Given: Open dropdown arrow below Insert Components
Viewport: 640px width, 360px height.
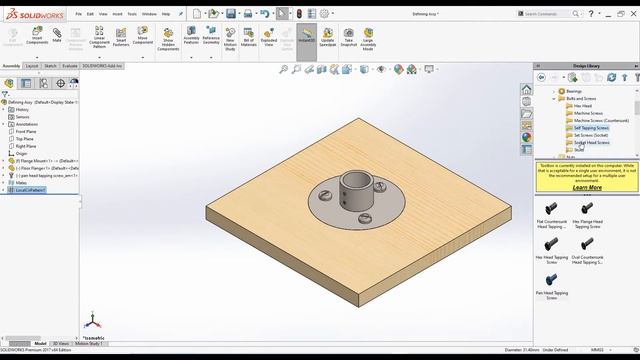Looking at the screenshot, I should (37, 58).
